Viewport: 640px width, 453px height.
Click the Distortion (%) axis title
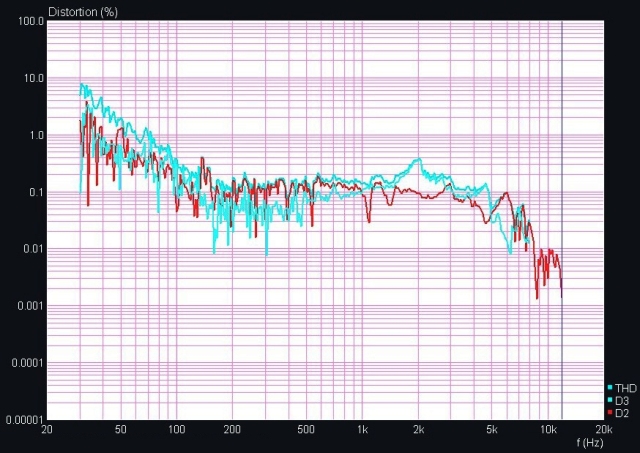(83, 12)
